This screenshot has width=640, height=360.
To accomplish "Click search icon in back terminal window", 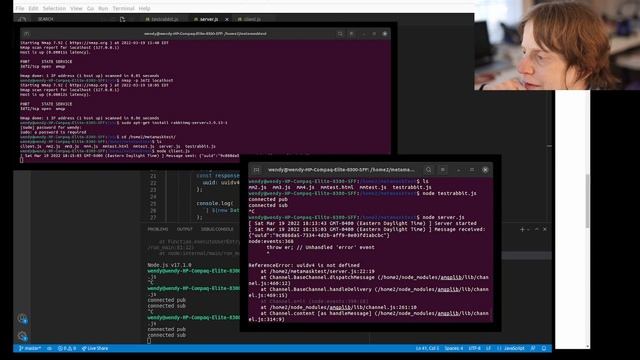I will pos(340,34).
